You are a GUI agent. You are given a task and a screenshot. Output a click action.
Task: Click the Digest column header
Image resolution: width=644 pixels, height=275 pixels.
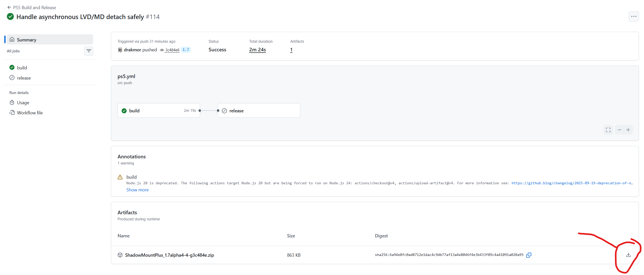[x=381, y=236]
